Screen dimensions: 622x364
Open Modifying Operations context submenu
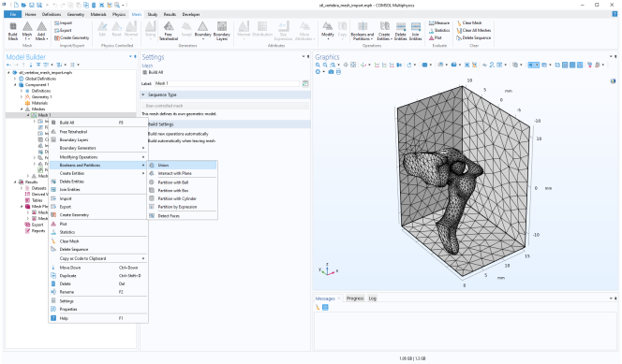coord(98,157)
